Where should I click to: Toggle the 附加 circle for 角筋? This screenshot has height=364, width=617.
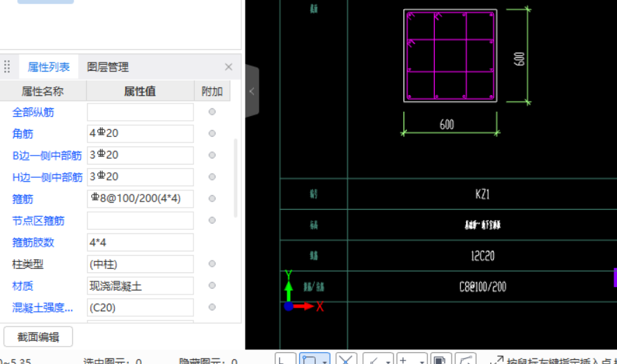click(212, 133)
